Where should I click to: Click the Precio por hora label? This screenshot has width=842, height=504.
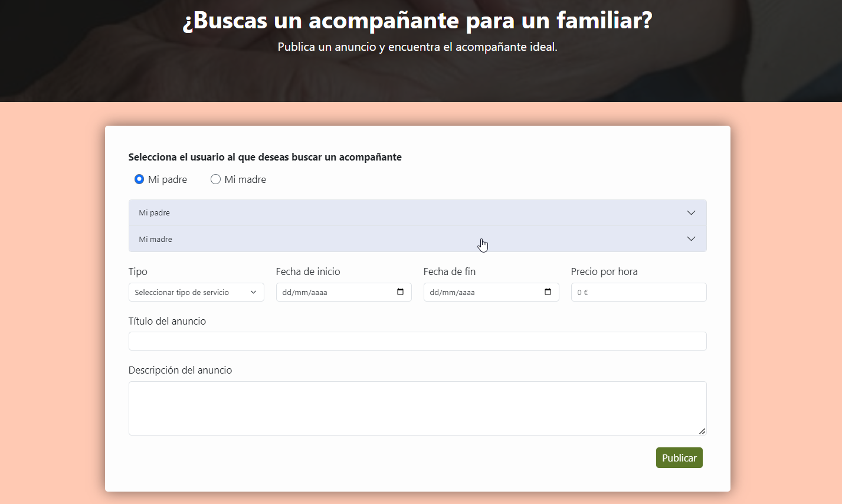(x=604, y=271)
